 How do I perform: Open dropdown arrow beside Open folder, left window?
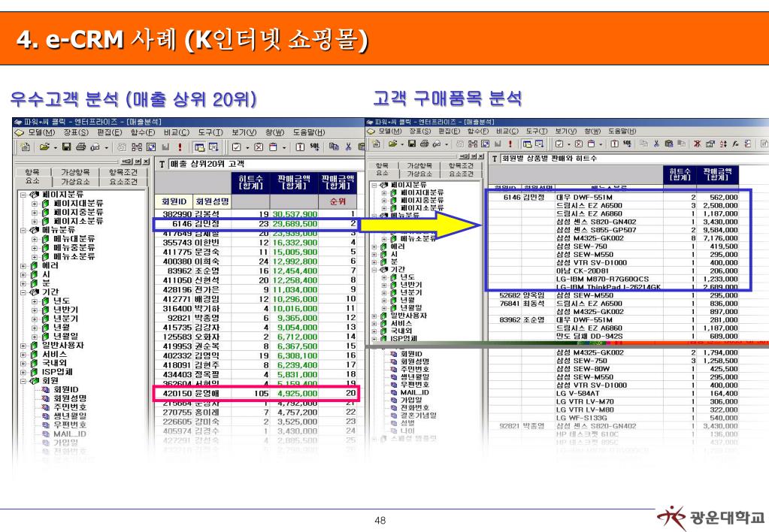pos(55,147)
